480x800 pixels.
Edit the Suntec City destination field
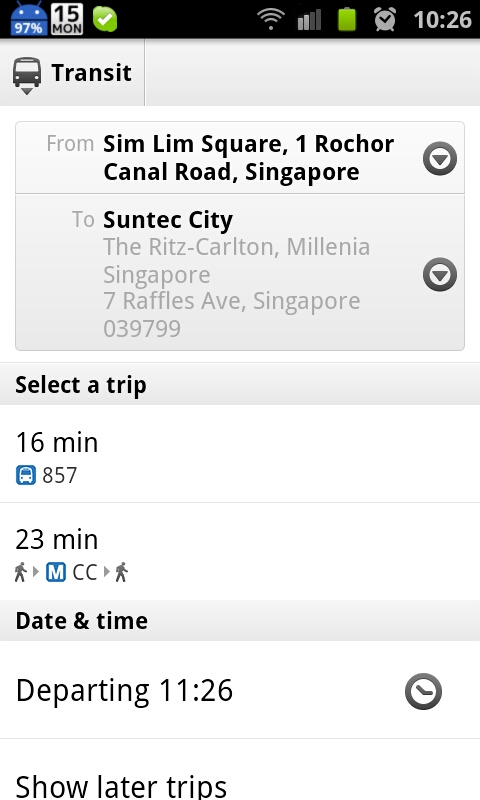240,272
